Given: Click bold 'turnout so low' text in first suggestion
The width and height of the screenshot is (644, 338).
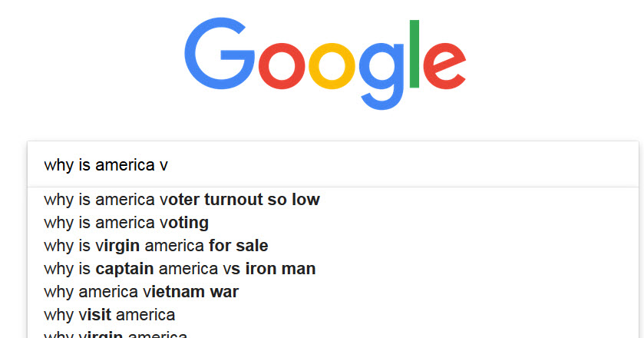Looking at the screenshot, I should 262,200.
